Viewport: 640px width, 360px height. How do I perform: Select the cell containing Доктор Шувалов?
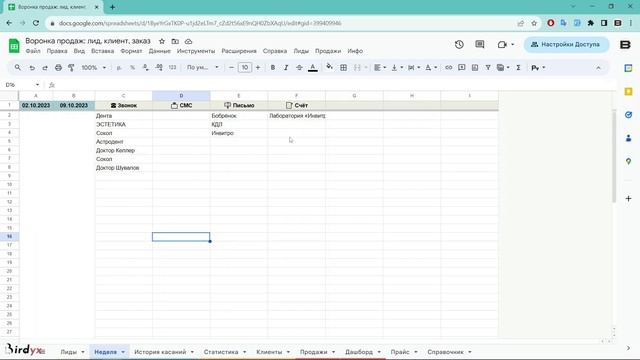coord(124,168)
